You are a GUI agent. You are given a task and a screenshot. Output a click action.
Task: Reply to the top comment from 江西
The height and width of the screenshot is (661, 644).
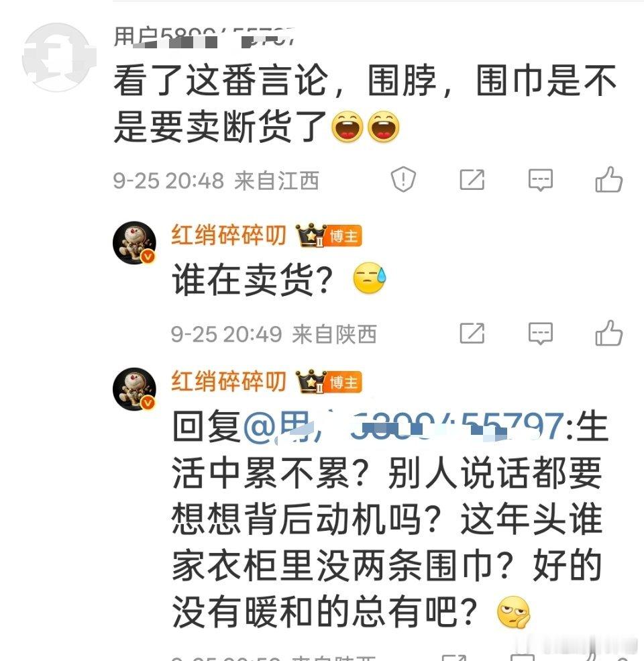(x=540, y=181)
